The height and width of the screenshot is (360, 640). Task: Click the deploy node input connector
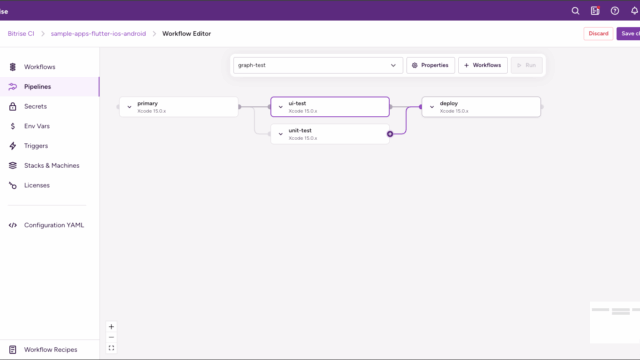[420, 107]
